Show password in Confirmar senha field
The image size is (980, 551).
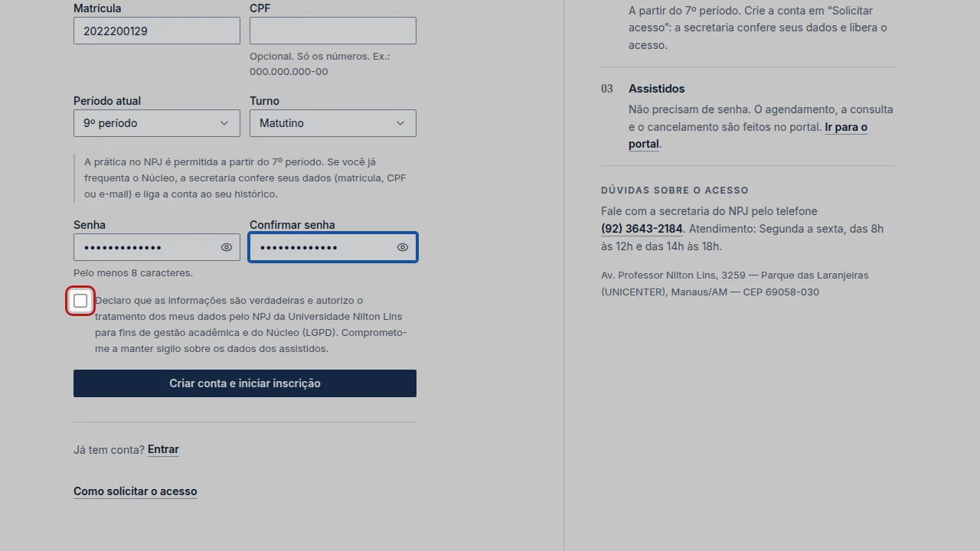point(403,247)
